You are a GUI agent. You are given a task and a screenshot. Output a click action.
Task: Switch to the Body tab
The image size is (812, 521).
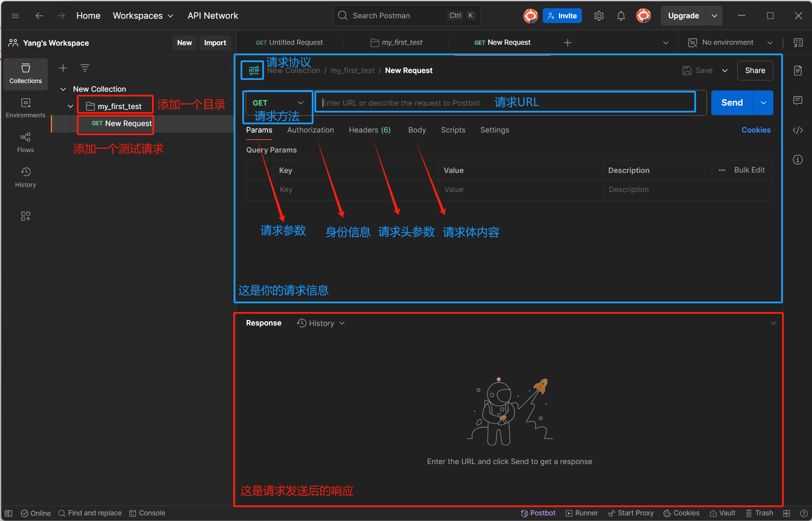pos(417,130)
